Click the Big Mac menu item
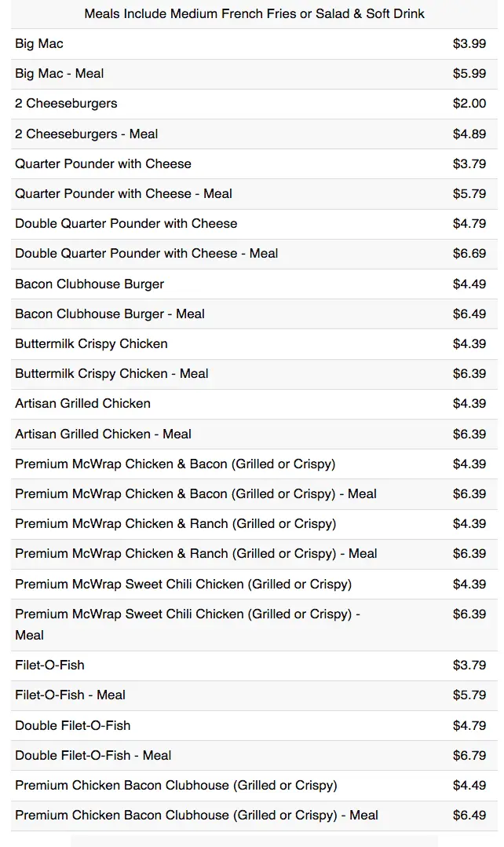Screen dimensions: 504x847 click(x=39, y=44)
